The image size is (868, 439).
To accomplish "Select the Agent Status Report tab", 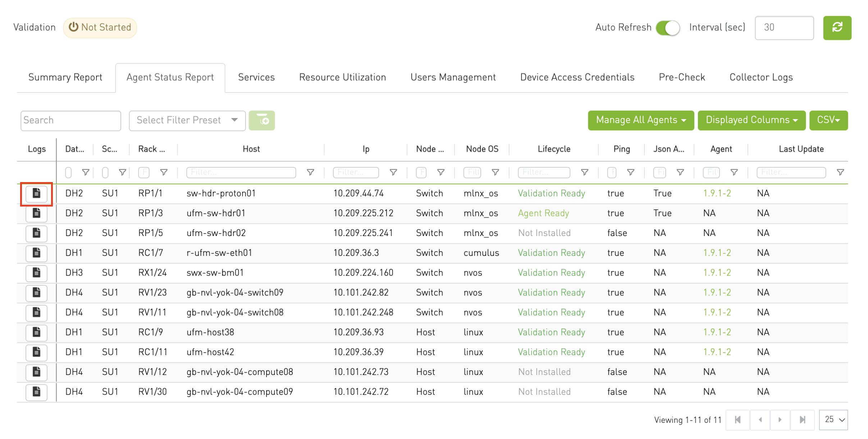I will pyautogui.click(x=170, y=77).
